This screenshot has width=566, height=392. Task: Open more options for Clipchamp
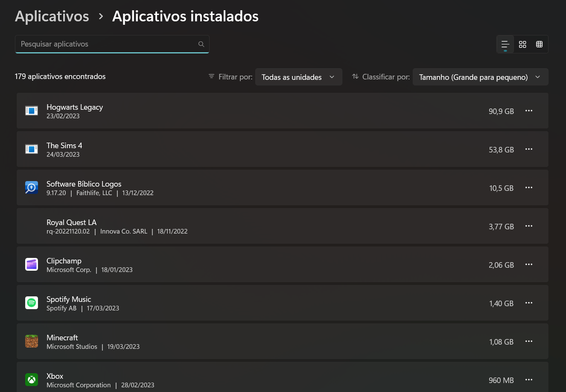click(x=529, y=265)
